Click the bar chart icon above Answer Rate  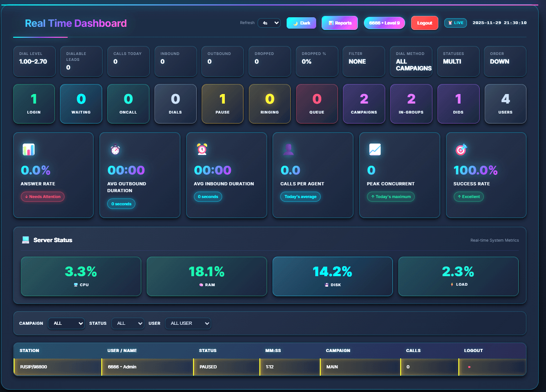point(29,149)
